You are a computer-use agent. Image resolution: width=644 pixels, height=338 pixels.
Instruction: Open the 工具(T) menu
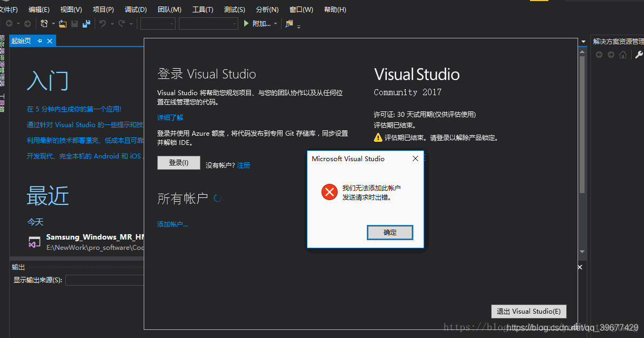click(x=203, y=9)
